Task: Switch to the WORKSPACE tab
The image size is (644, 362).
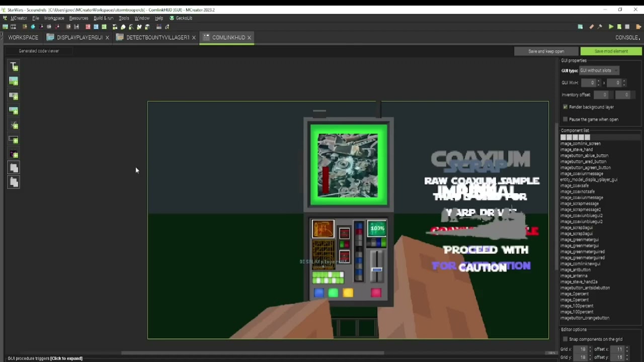Action: click(23, 38)
